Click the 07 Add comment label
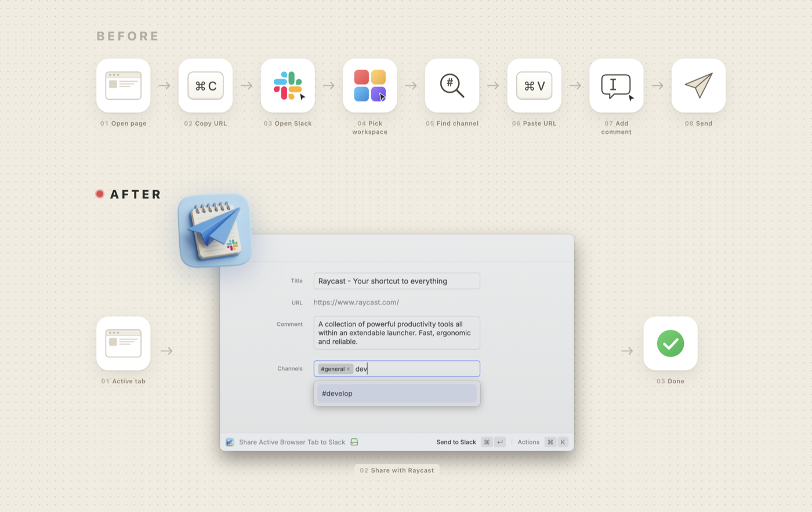This screenshot has width=812, height=512. point(617,128)
